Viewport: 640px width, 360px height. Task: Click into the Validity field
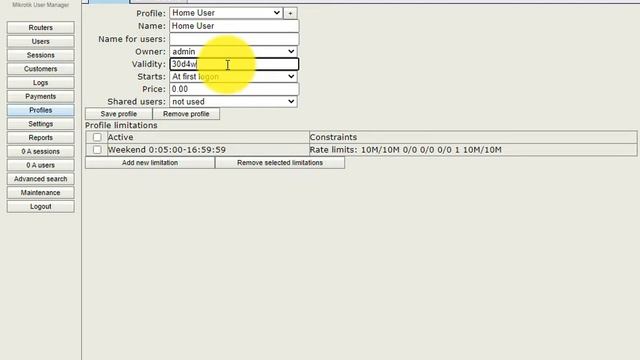pyautogui.click(x=234, y=64)
